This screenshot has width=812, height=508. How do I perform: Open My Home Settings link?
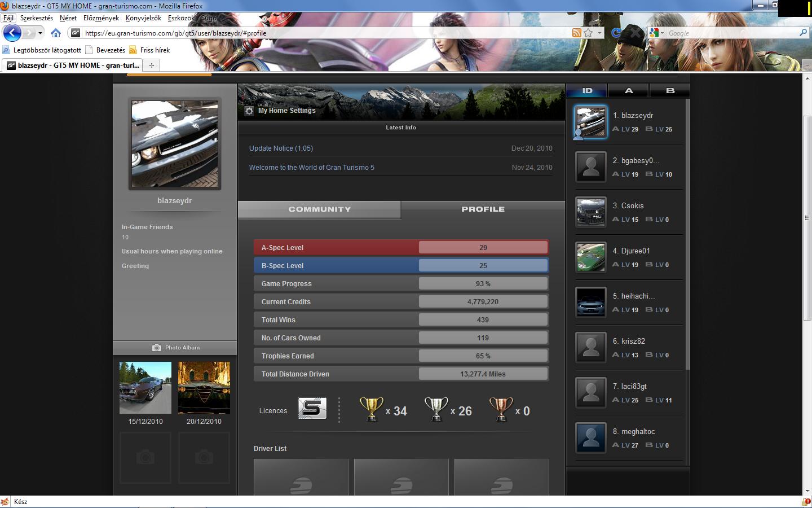coord(287,111)
